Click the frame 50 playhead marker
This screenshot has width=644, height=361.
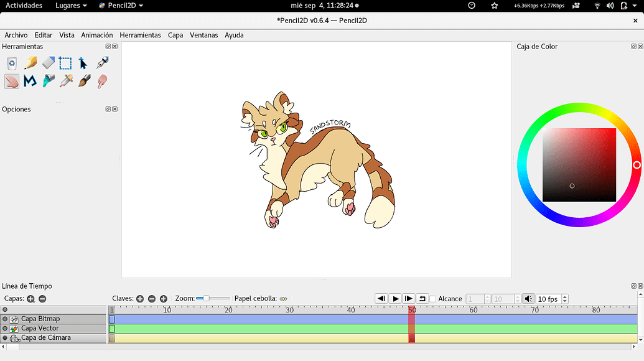click(x=412, y=310)
